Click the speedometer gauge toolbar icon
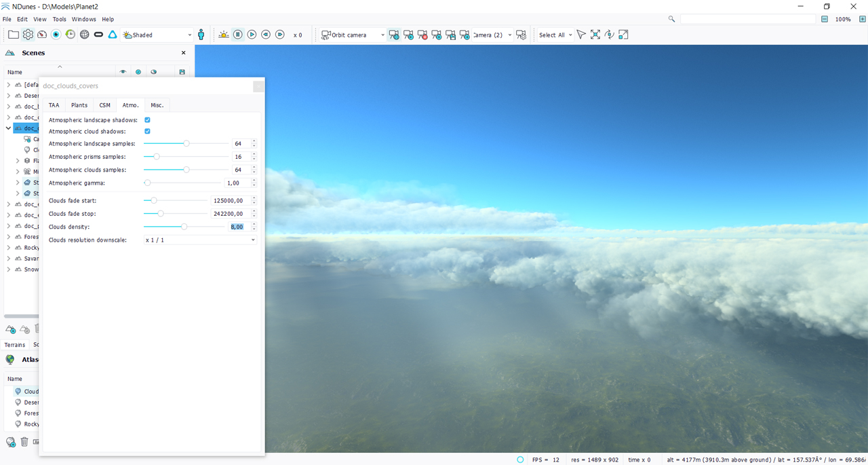Image resolution: width=868 pixels, height=465 pixels. (x=42, y=35)
